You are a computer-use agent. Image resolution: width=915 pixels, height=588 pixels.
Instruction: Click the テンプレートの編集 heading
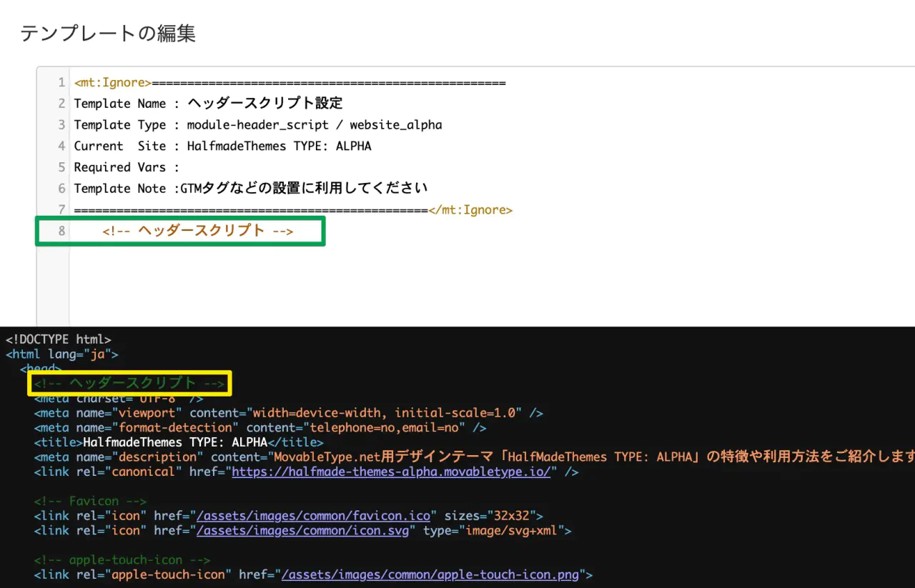(x=108, y=33)
